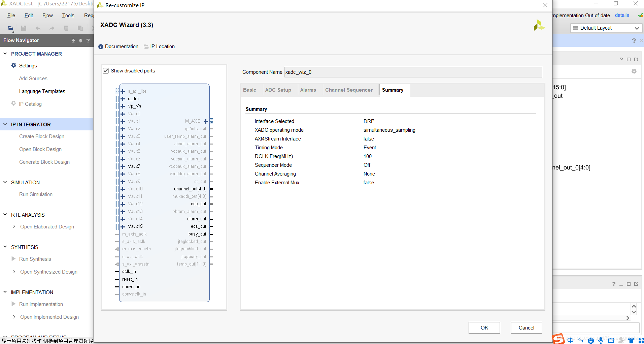Click Add Sources
The height and width of the screenshot is (344, 644).
point(33,79)
